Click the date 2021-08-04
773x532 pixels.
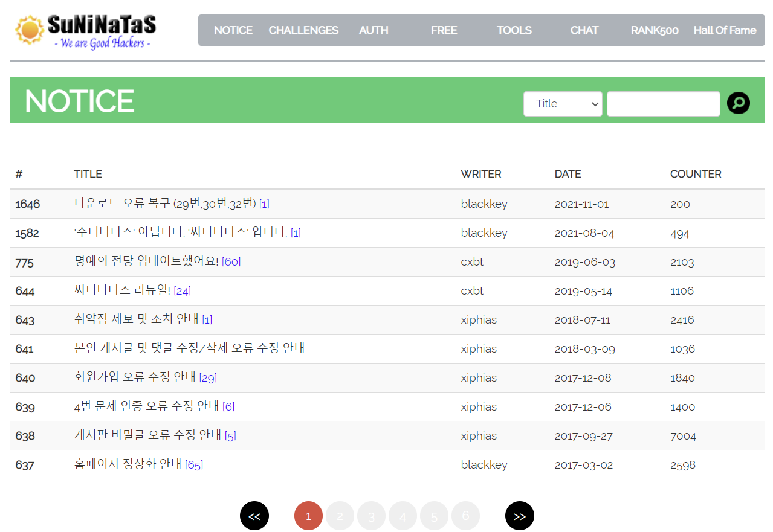[583, 233]
